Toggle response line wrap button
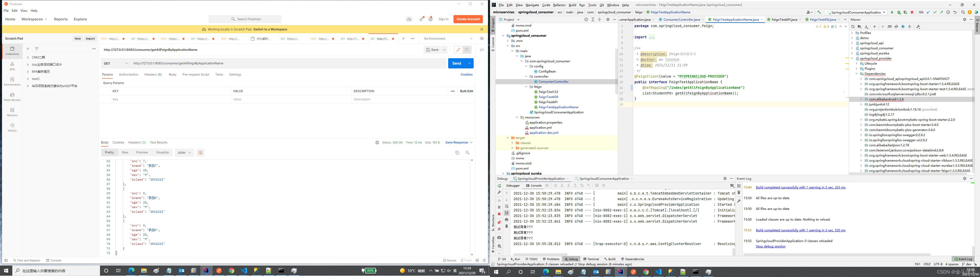This screenshot has height=277, width=980. [200, 153]
